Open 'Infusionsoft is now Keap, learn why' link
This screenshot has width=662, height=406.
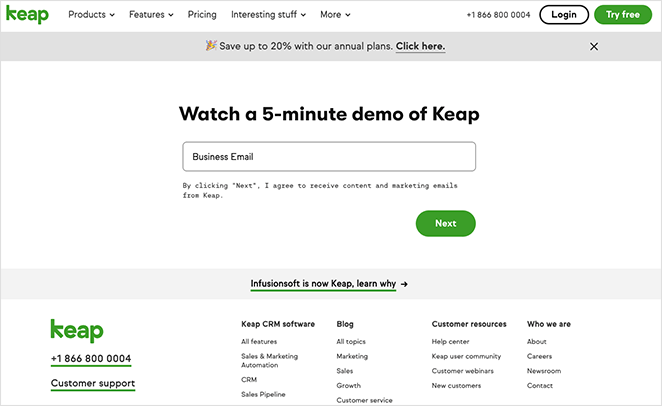pos(323,284)
